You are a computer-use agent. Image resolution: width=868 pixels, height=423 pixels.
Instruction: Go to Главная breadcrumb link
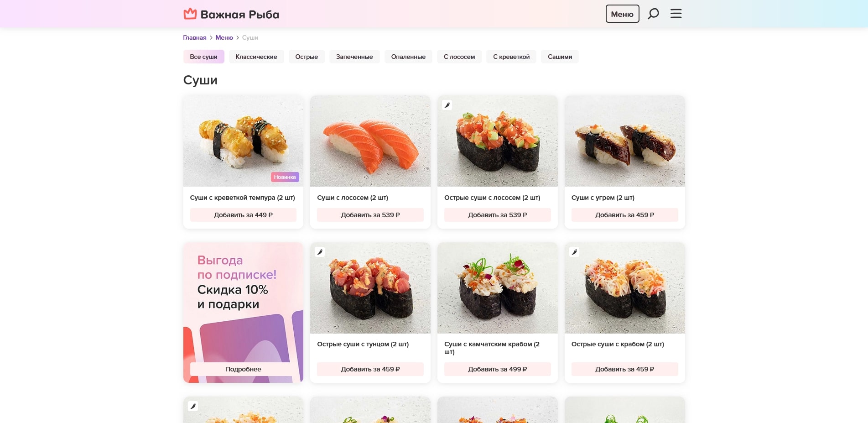point(195,37)
